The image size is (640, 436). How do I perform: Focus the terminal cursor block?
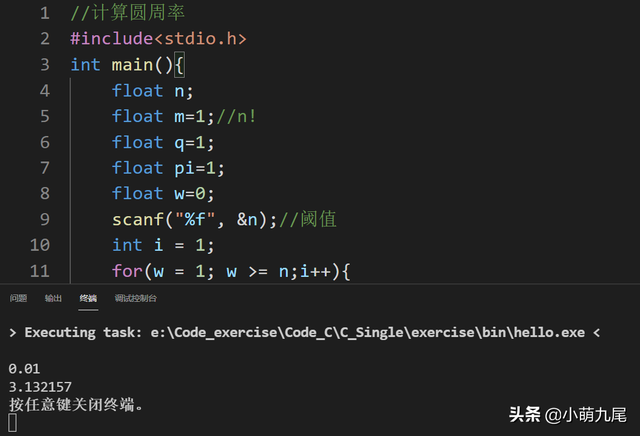[13, 422]
